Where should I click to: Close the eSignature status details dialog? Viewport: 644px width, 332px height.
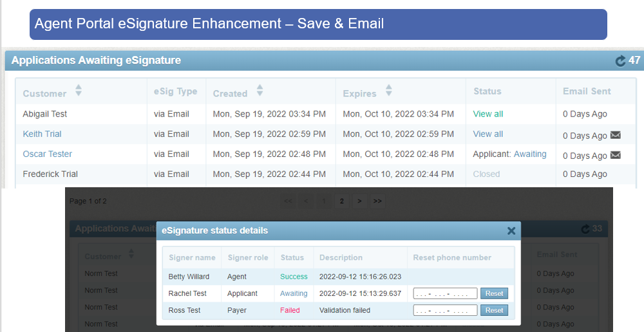511,230
